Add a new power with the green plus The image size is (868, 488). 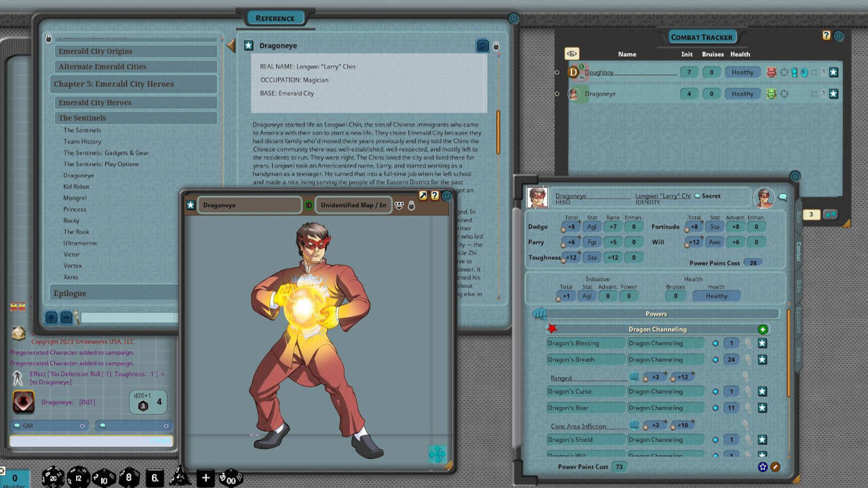click(764, 329)
